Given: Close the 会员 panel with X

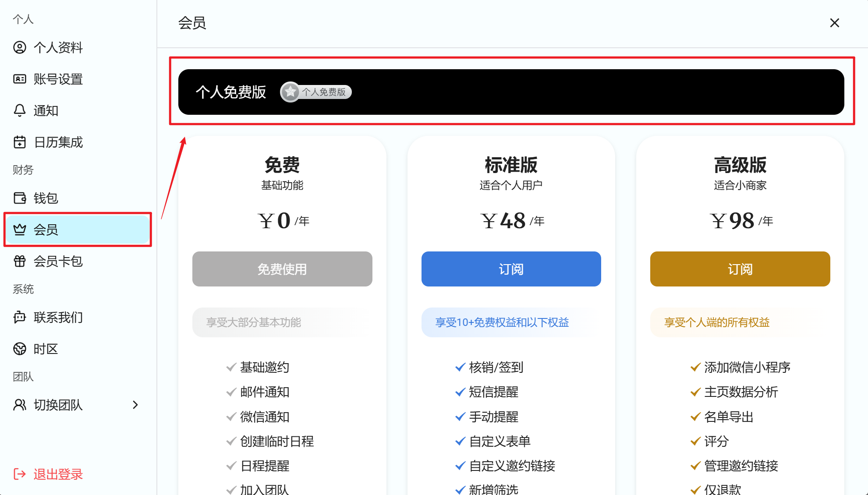Looking at the screenshot, I should pos(834,23).
